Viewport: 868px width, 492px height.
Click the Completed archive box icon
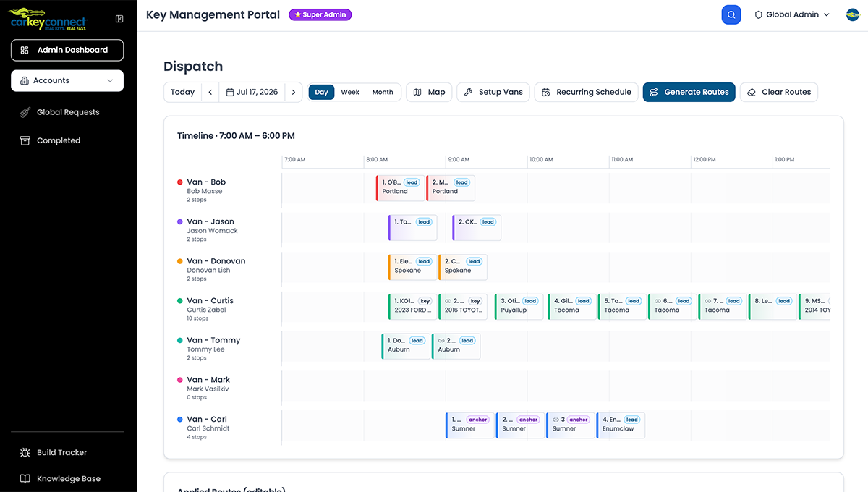click(25, 140)
